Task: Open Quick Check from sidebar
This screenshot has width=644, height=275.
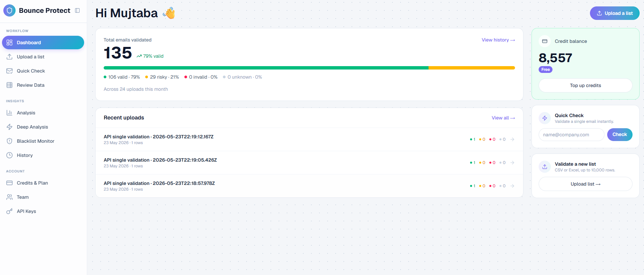Action: click(x=43, y=71)
